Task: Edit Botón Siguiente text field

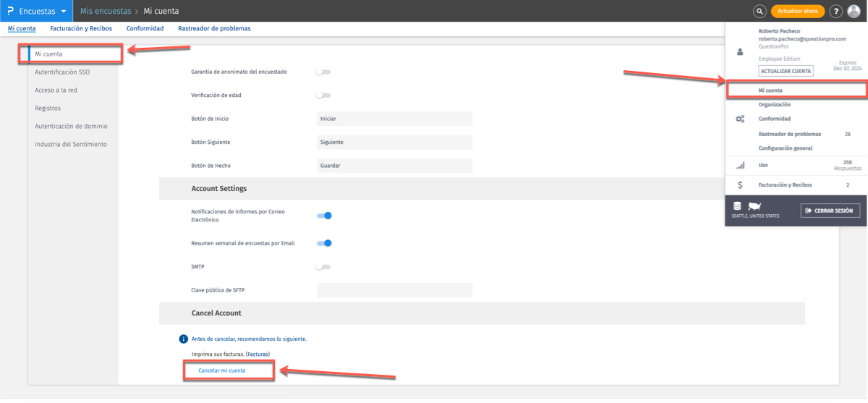Action: coord(394,142)
